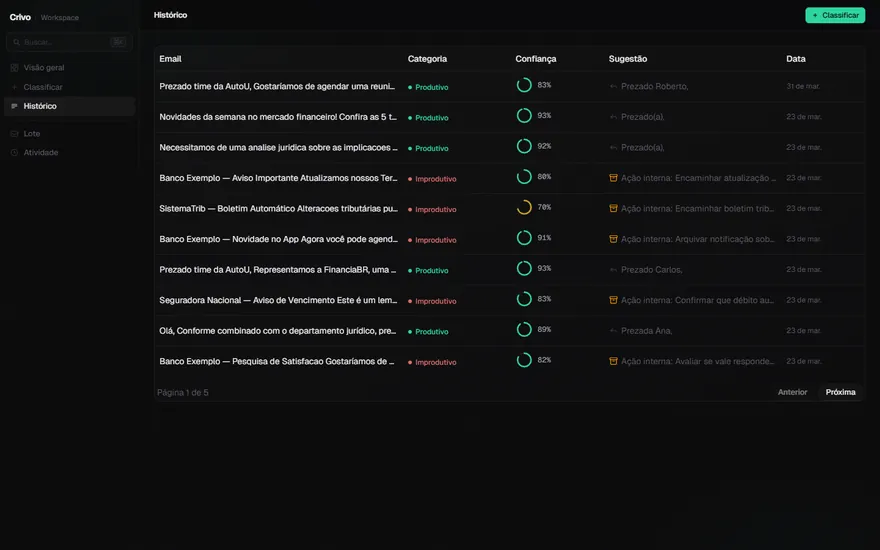Click the reply arrow icon beside Prezado Roberto
880x550 pixels.
(613, 86)
